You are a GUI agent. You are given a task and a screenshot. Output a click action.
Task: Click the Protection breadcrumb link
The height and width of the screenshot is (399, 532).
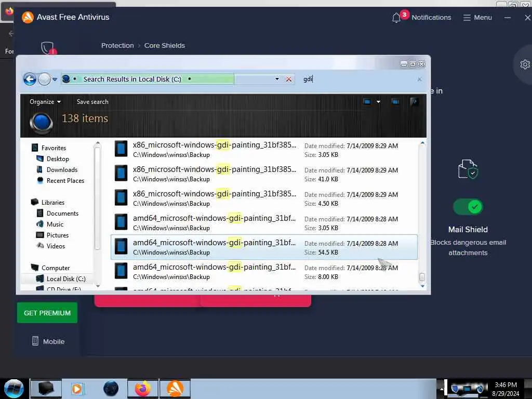[117, 46]
